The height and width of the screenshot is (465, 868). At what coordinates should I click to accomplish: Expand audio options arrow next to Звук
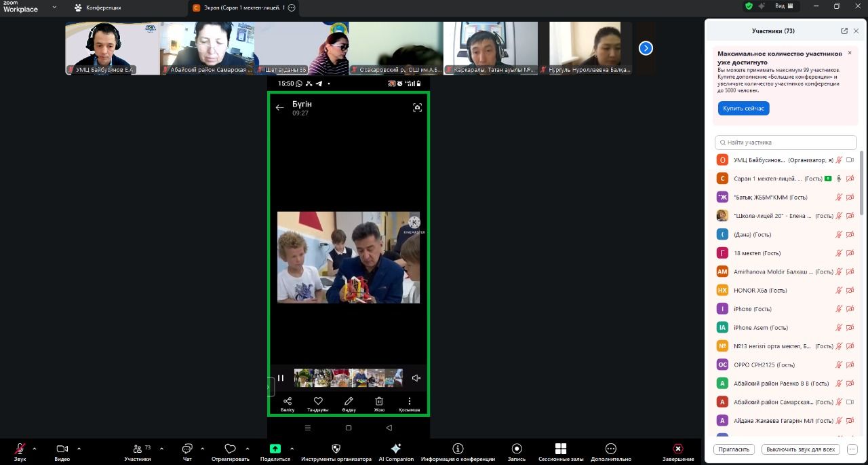click(x=35, y=449)
